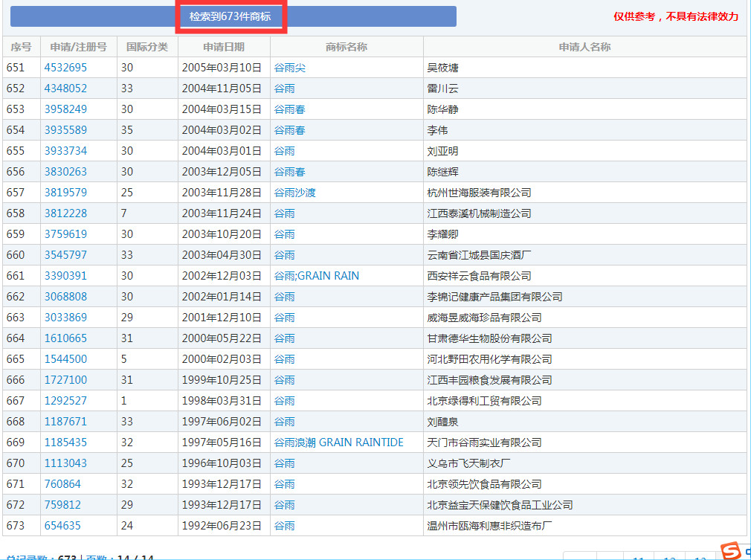Open registration number 4348052
The image size is (751, 560).
(65, 88)
